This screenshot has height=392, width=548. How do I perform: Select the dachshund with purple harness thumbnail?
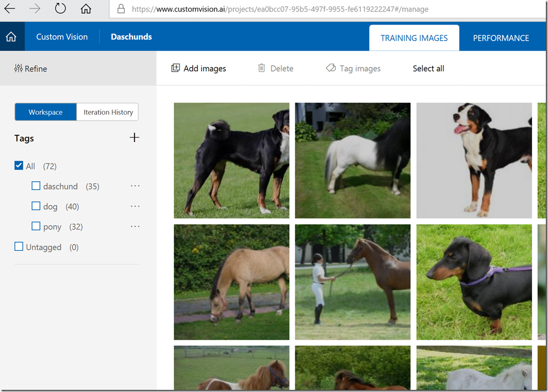[474, 282]
